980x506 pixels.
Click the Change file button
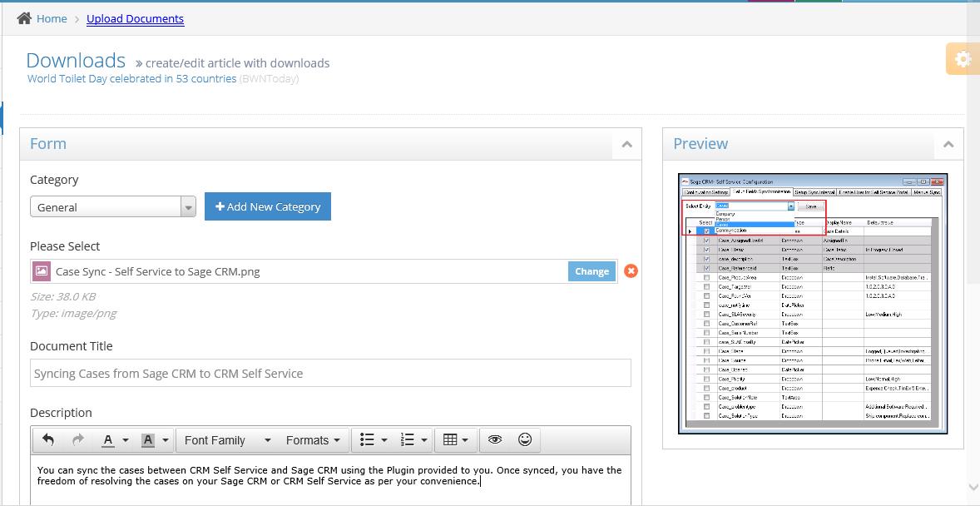pyautogui.click(x=591, y=271)
